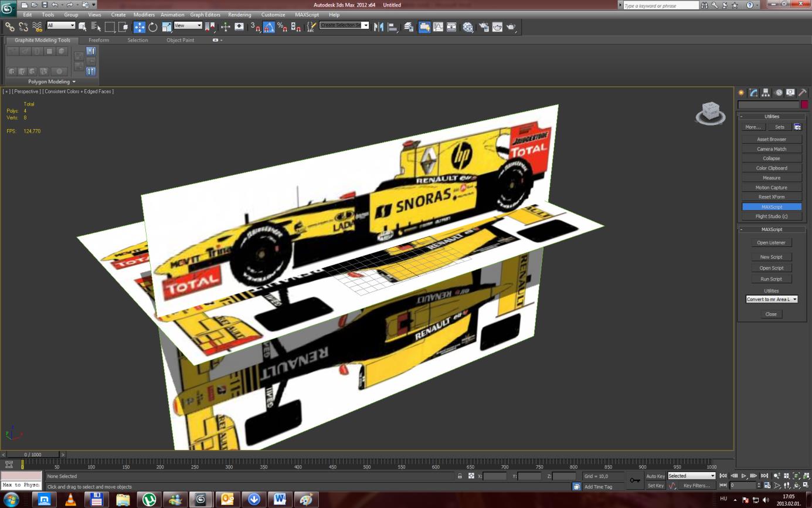Screen dimensions: 812x508
Task: Click the Open Listener button
Action: click(x=771, y=242)
